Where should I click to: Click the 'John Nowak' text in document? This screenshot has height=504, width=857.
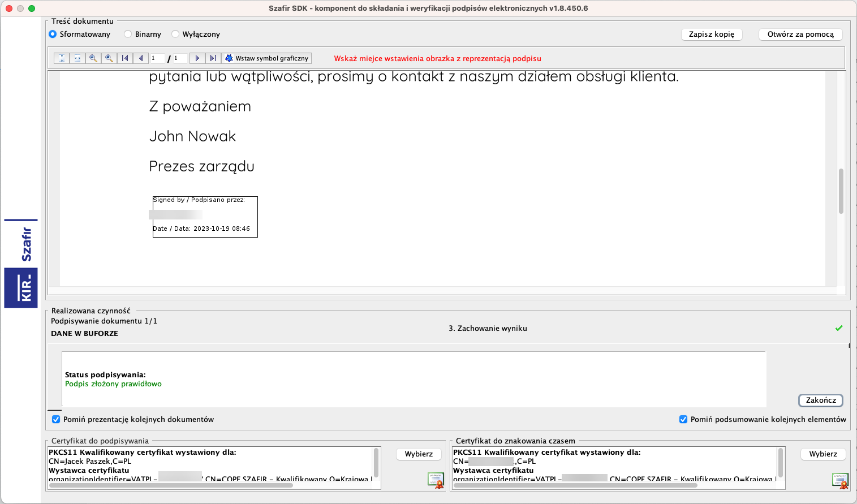pyautogui.click(x=192, y=136)
